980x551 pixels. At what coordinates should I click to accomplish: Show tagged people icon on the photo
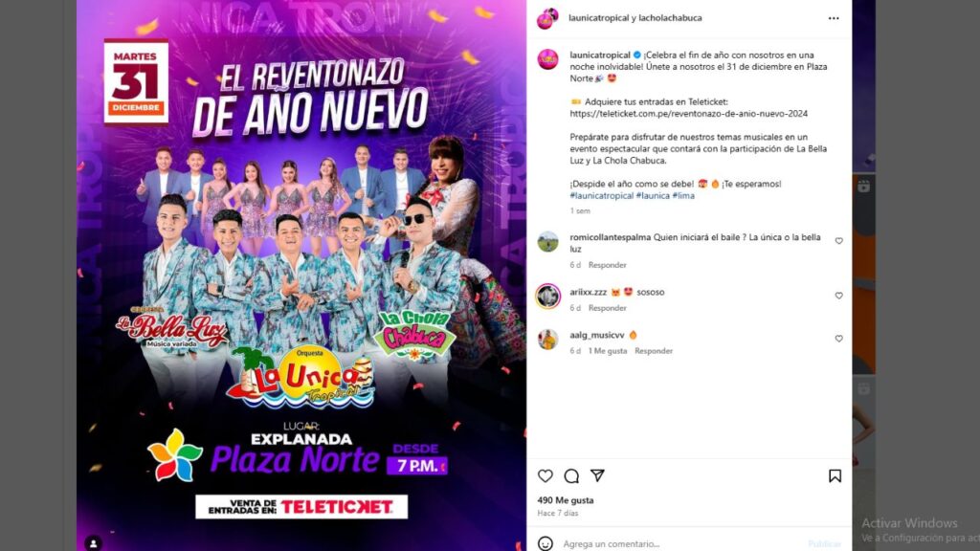click(x=93, y=543)
